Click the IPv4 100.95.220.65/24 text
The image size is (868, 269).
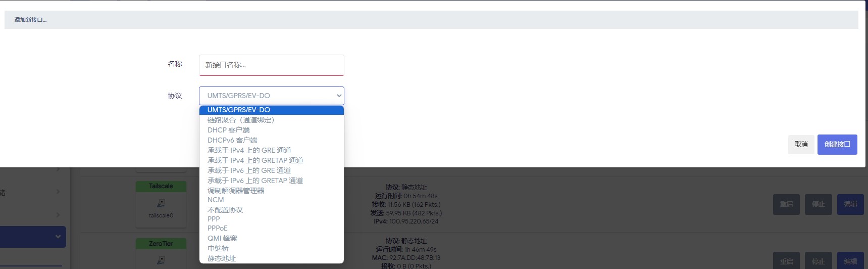tap(406, 221)
